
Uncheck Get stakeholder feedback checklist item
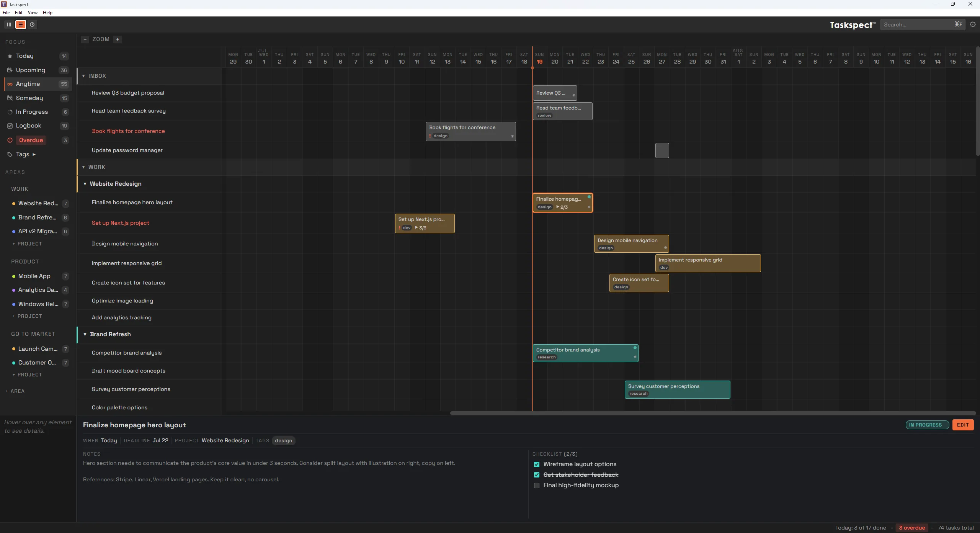tap(537, 475)
